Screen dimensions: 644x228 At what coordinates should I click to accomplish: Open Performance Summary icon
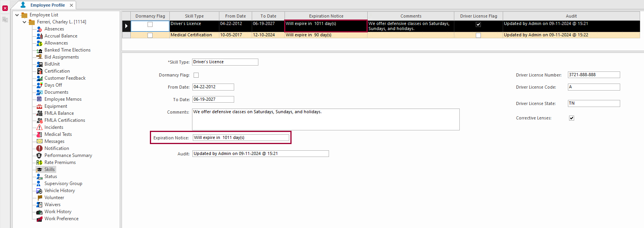(39, 155)
